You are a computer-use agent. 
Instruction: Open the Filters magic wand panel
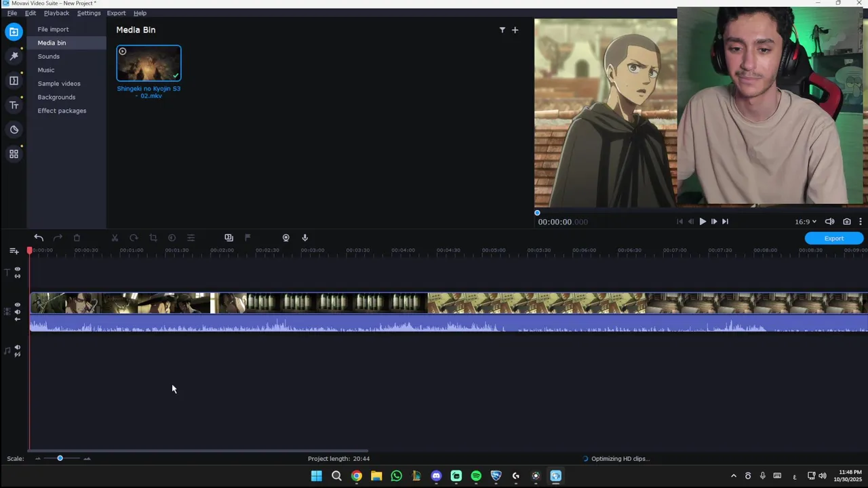pos(14,56)
